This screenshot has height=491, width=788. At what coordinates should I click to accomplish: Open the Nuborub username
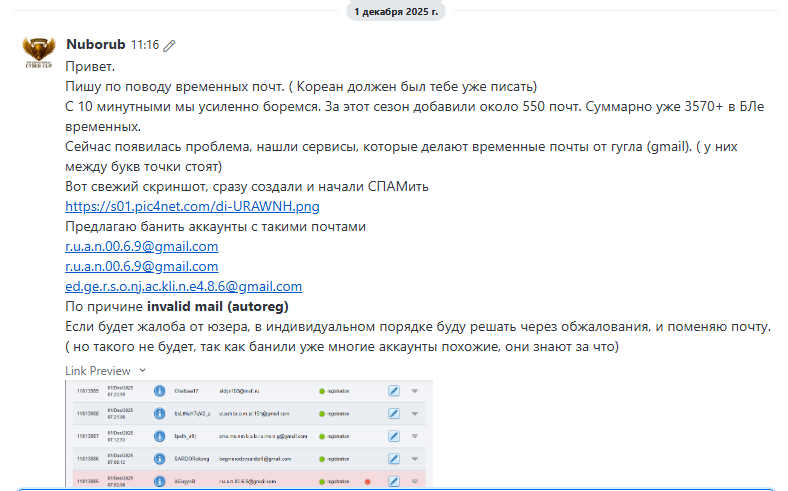[x=95, y=45]
